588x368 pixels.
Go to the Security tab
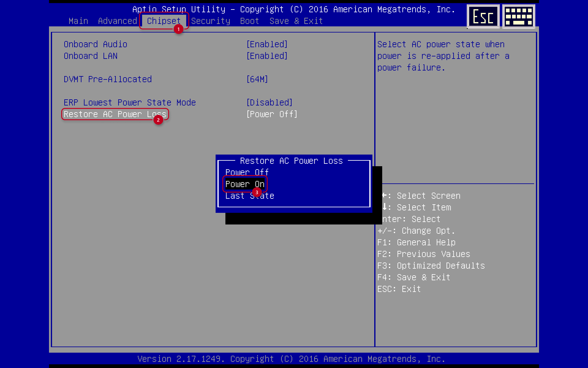(211, 21)
